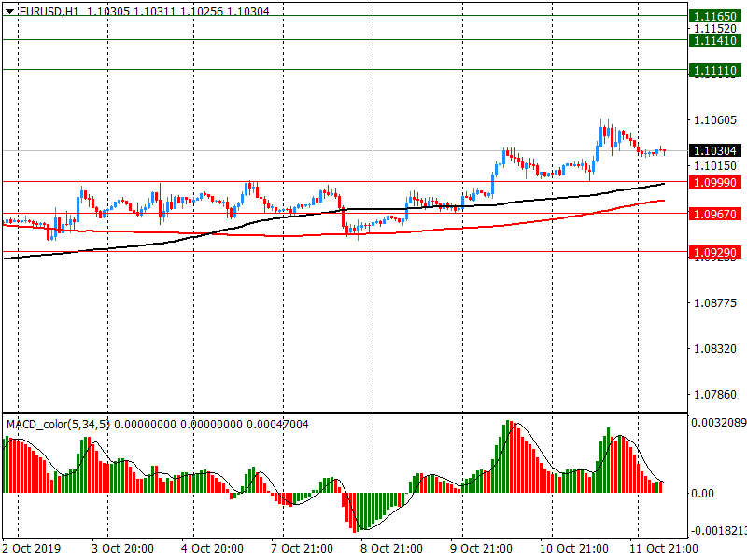Click the 0.00 level on MACD scale
This screenshot has height=560, width=747.
pos(702,493)
